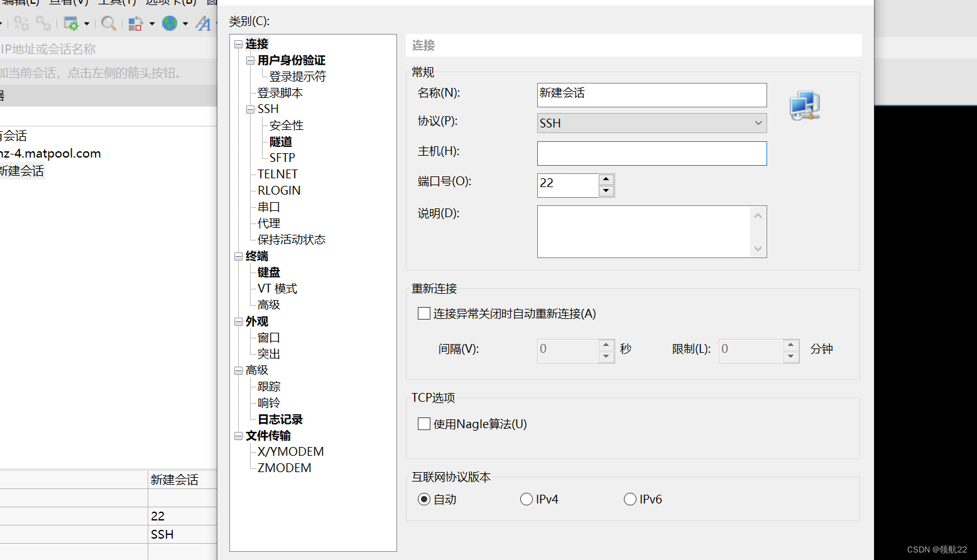Increase 间隔 value with up arrow
977x560 pixels.
[x=606, y=345]
